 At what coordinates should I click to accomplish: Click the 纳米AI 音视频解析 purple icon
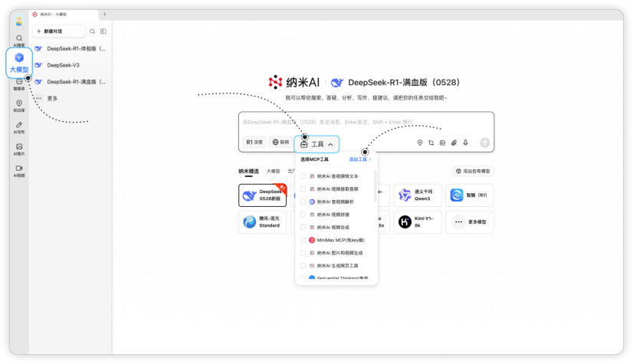click(312, 202)
